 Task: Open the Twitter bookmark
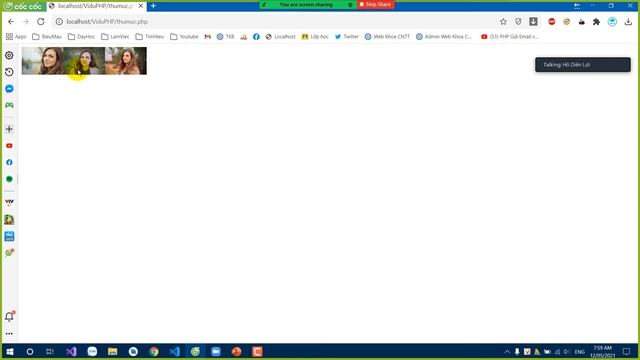point(347,36)
